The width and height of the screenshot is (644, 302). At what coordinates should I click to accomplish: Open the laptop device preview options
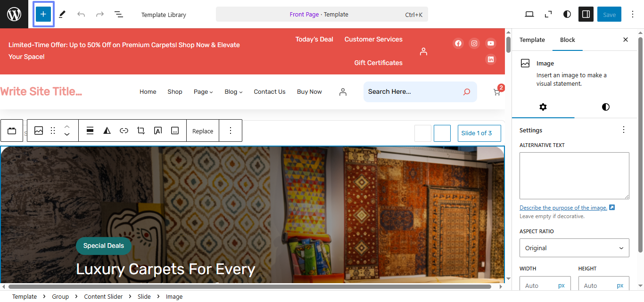point(529,15)
